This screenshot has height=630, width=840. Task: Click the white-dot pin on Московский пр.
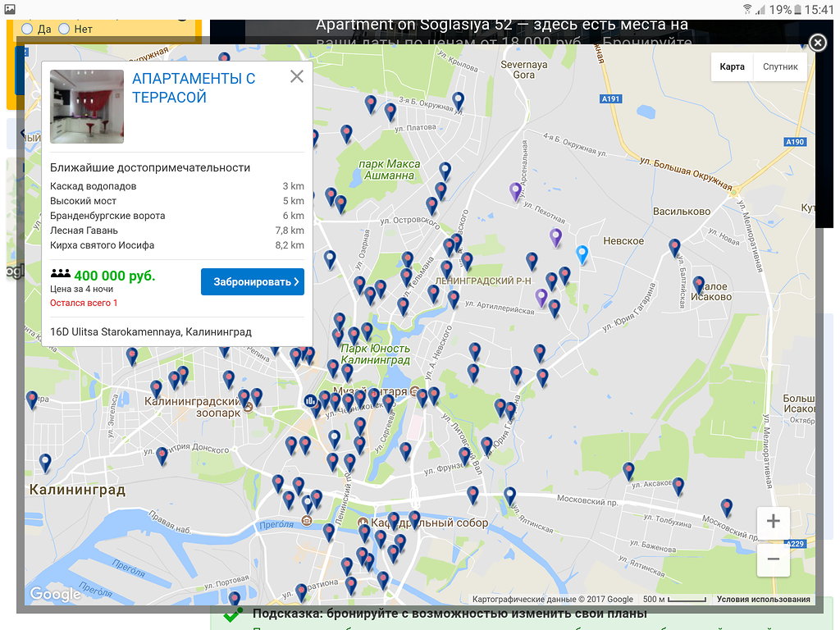click(x=510, y=495)
